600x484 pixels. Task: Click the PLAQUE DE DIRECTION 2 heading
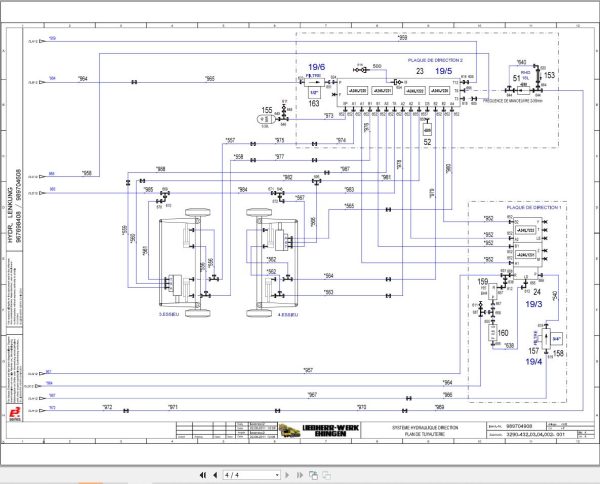[x=435, y=60]
